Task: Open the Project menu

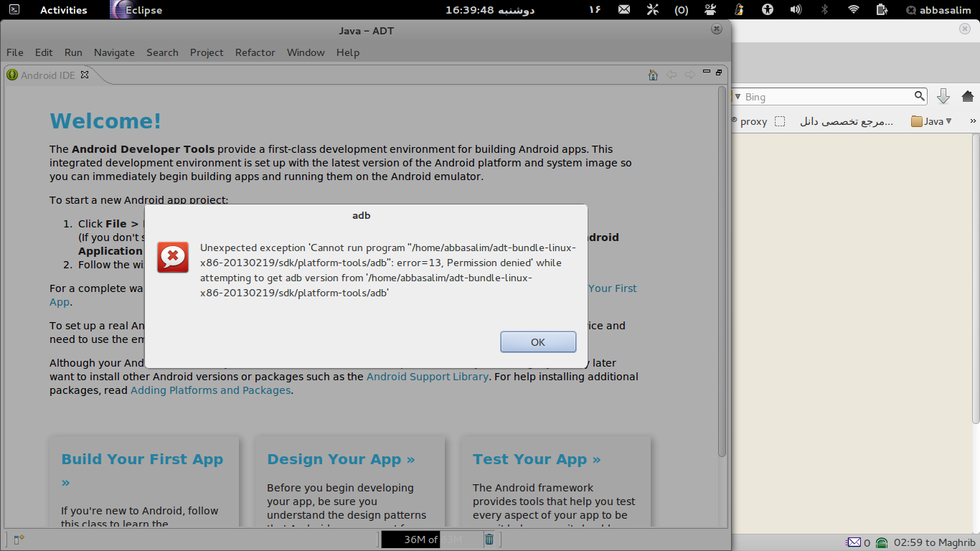Action: pyautogui.click(x=207, y=52)
